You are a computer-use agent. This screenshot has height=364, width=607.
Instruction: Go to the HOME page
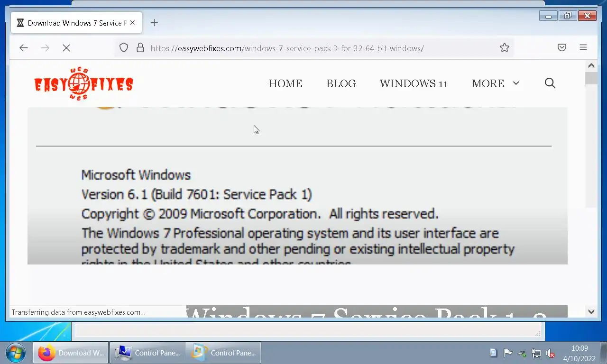285,83
